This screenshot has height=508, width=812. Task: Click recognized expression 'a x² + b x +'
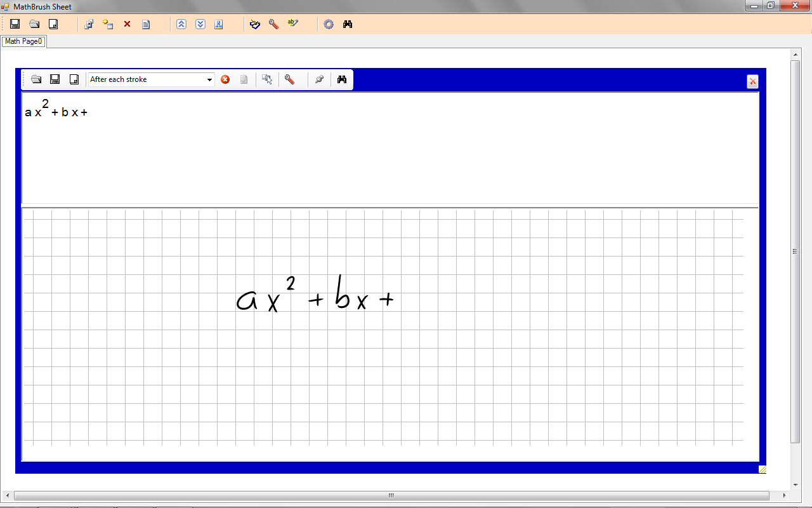pyautogui.click(x=56, y=109)
